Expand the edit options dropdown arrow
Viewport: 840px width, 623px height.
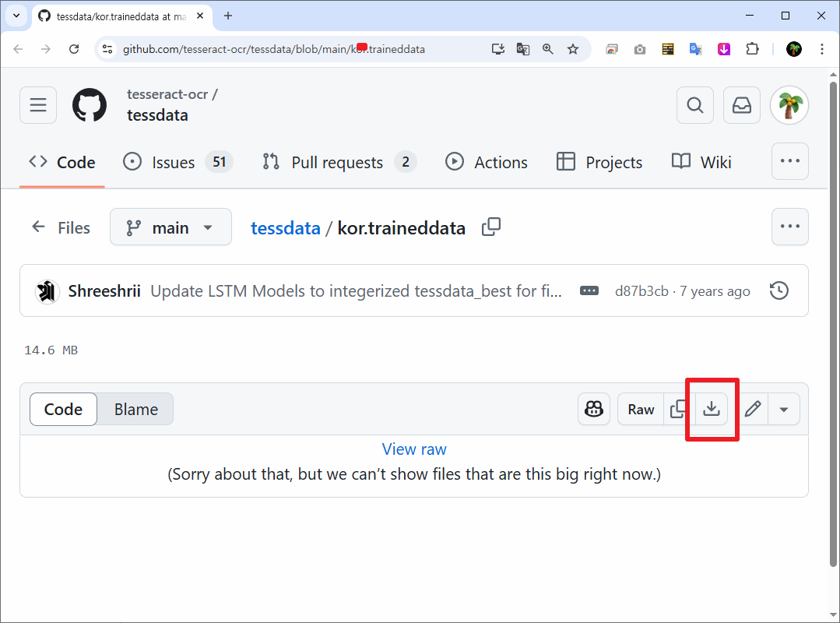[784, 410]
